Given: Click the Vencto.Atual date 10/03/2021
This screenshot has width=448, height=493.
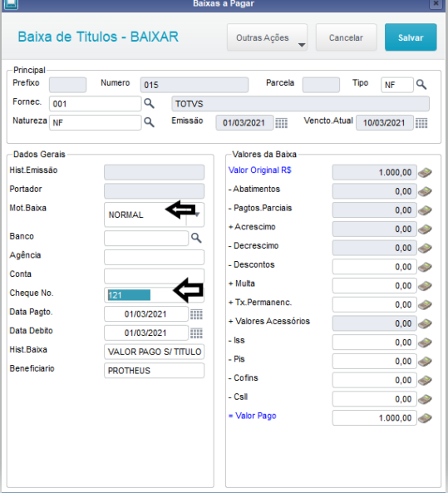Looking at the screenshot, I should pyautogui.click(x=385, y=122).
